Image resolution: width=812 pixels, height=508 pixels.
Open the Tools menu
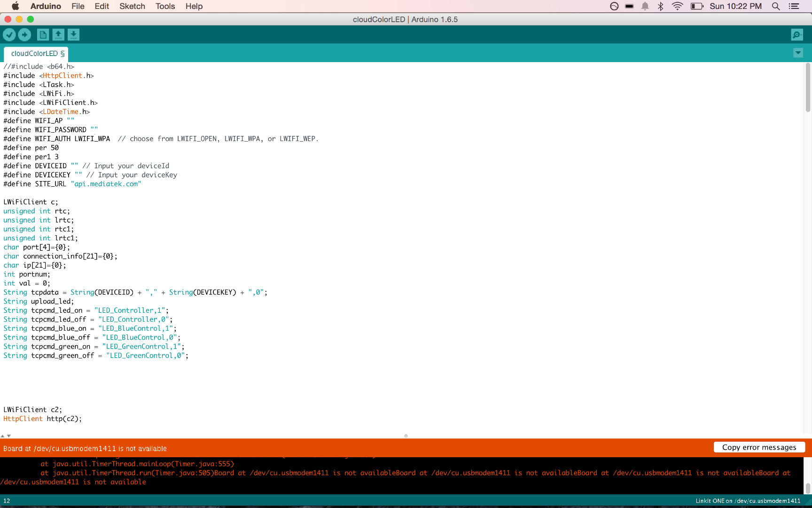(x=165, y=6)
